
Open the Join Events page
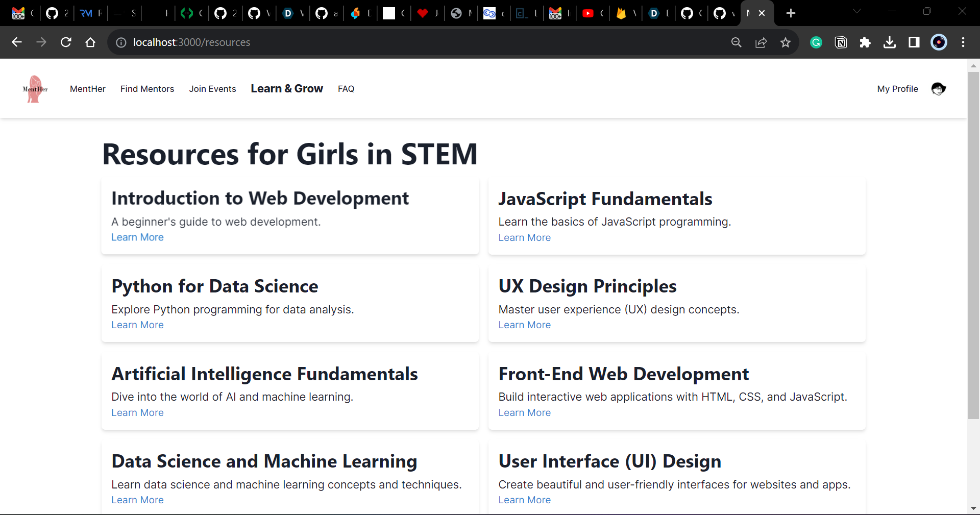click(213, 89)
